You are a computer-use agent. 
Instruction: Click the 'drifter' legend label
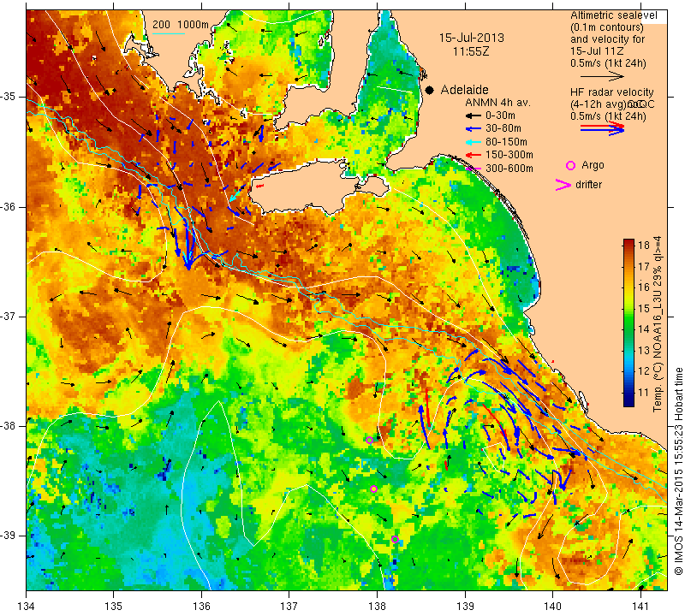[x=588, y=185]
